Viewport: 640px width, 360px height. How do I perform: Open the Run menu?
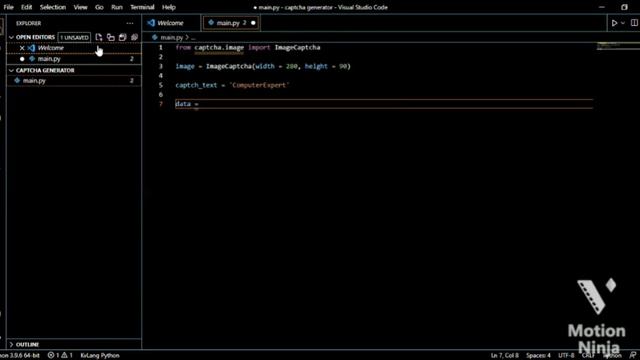click(117, 7)
